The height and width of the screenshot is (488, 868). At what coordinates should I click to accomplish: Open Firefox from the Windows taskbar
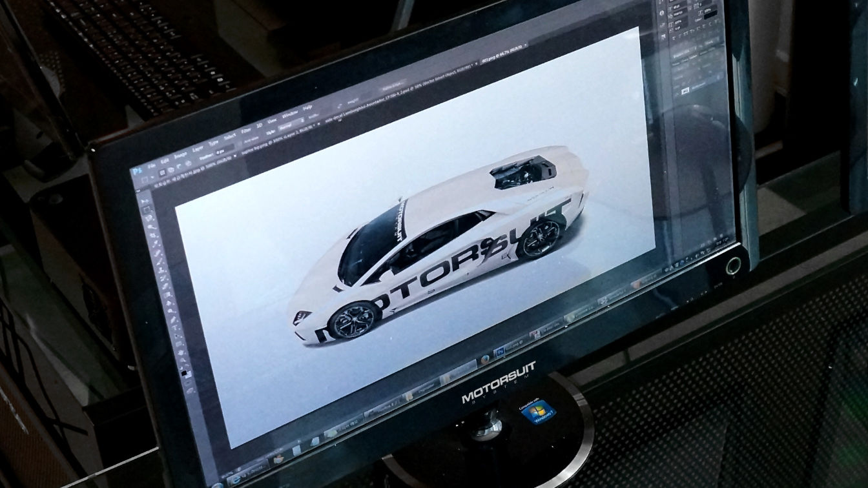tap(485, 360)
